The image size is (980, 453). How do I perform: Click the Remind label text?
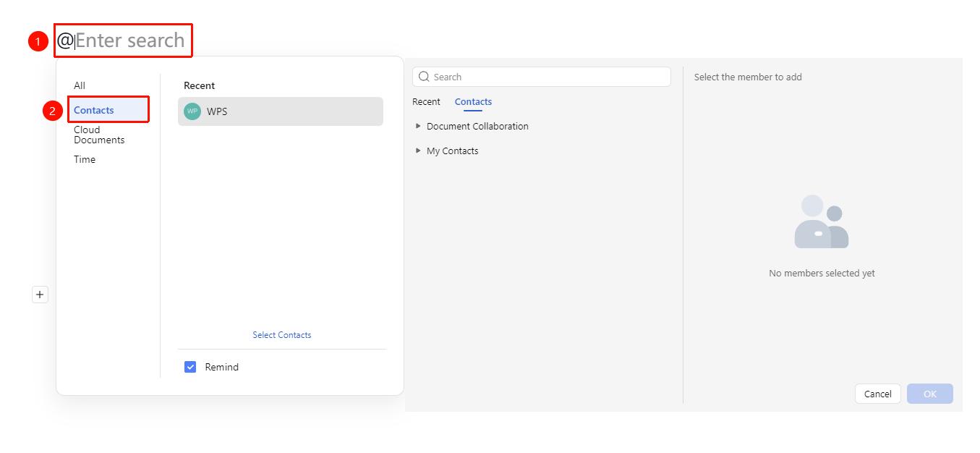[222, 367]
